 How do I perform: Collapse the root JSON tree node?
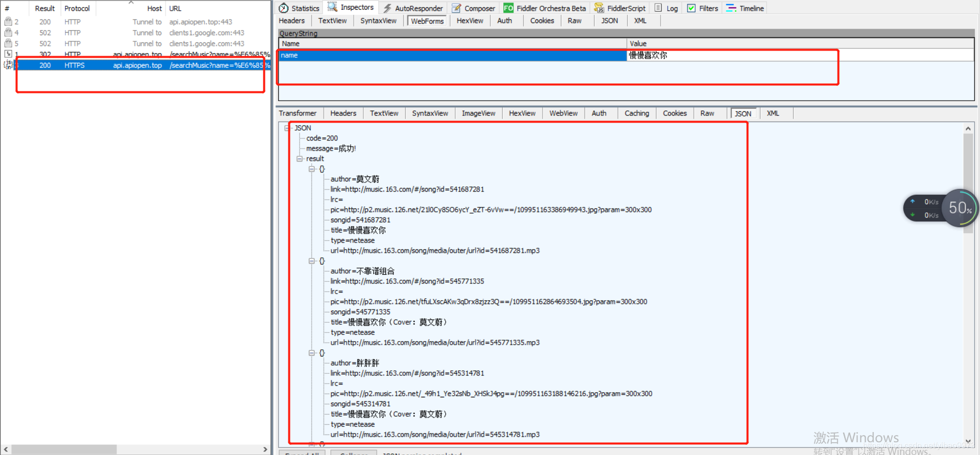click(x=287, y=128)
